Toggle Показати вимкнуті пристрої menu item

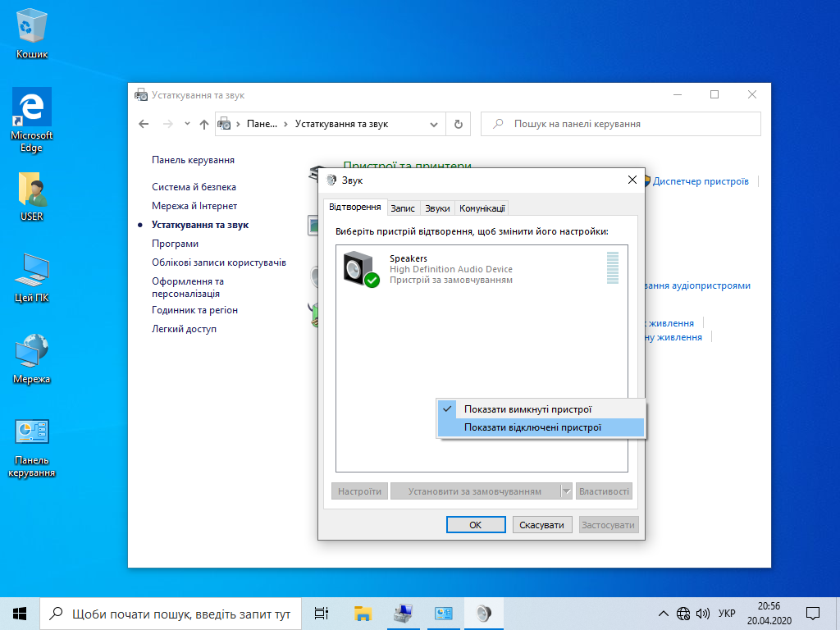[541, 409]
